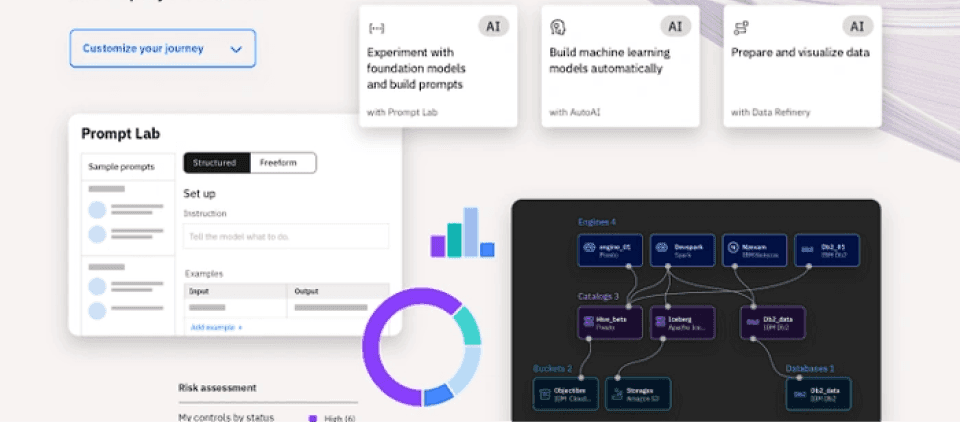The image size is (960, 422).
Task: Click the teal donut chart segment
Action: tap(468, 325)
